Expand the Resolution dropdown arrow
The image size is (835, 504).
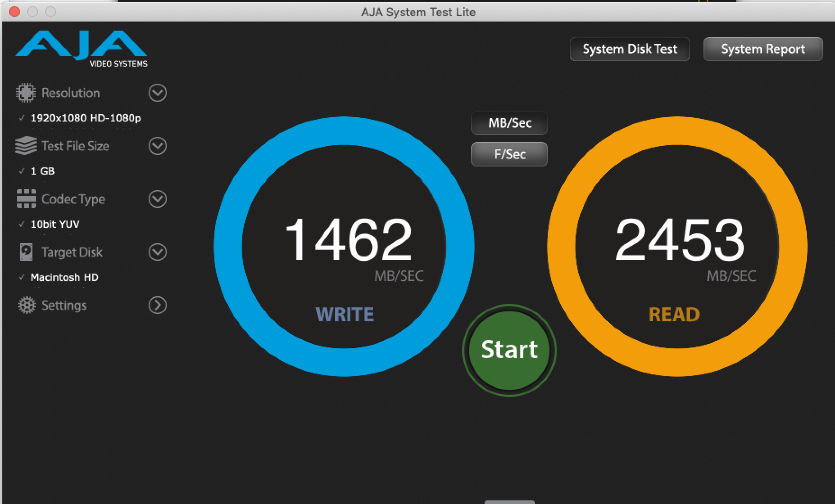click(x=158, y=93)
